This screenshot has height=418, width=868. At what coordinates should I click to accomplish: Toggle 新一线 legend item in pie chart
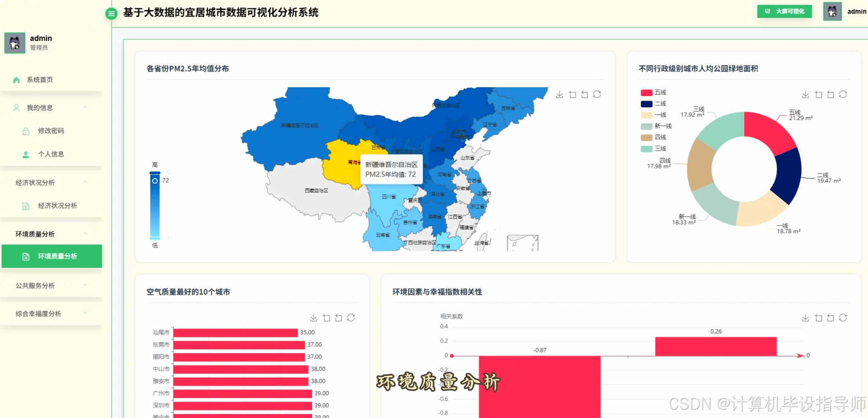pos(657,126)
